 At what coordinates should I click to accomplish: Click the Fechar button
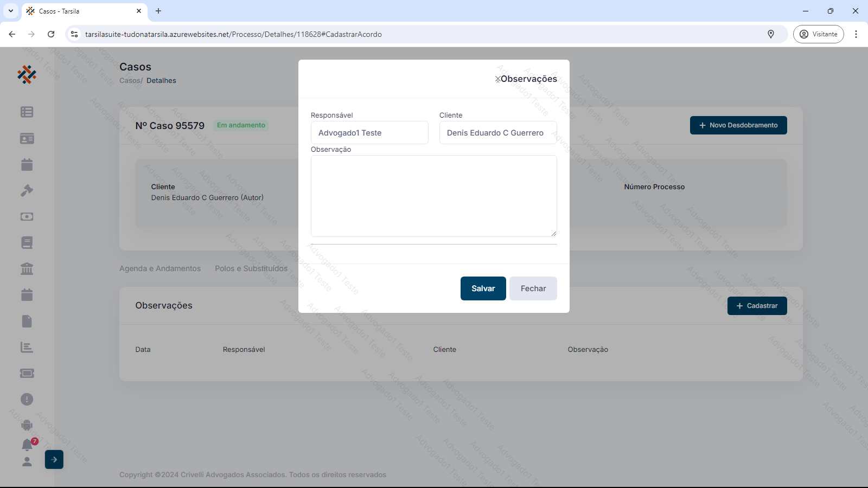(533, 288)
